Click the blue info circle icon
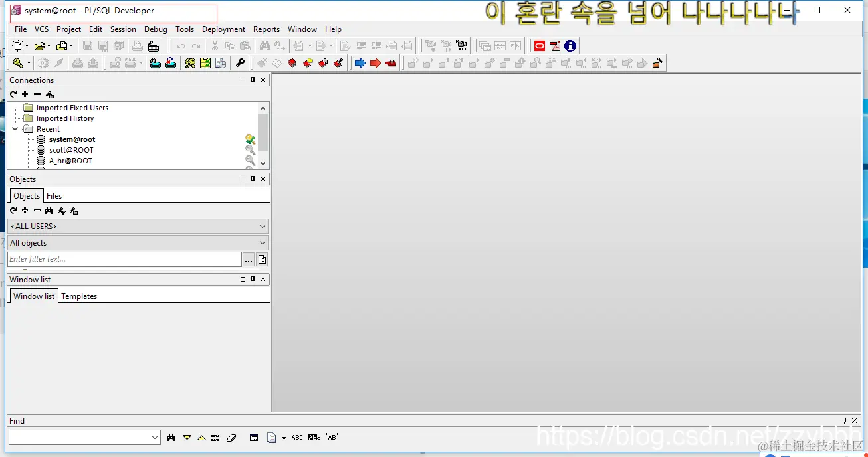 pyautogui.click(x=570, y=46)
